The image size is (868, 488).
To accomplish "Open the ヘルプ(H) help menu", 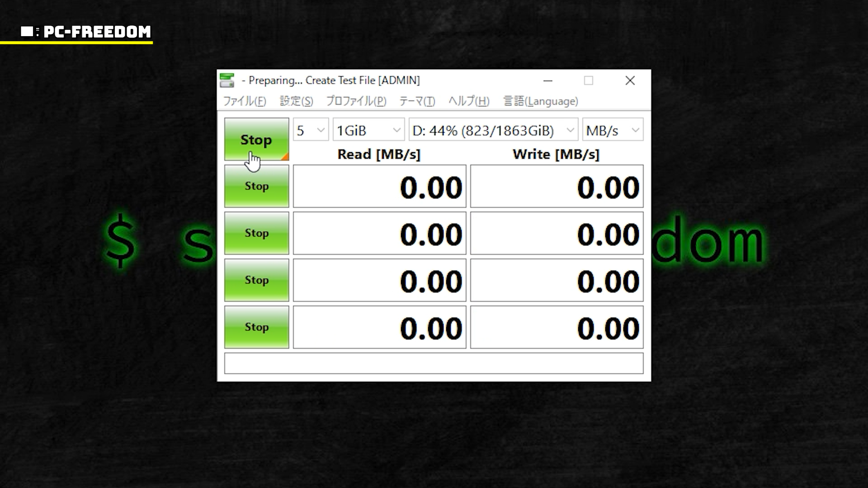I will coord(469,101).
